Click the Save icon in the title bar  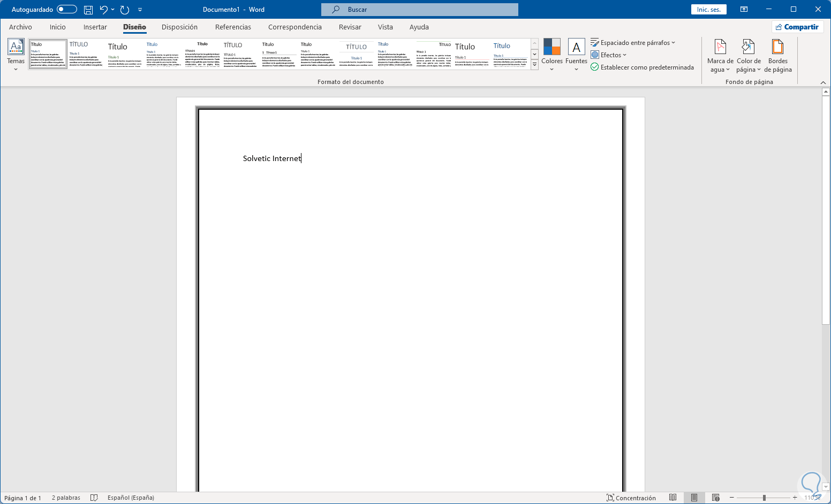point(88,10)
